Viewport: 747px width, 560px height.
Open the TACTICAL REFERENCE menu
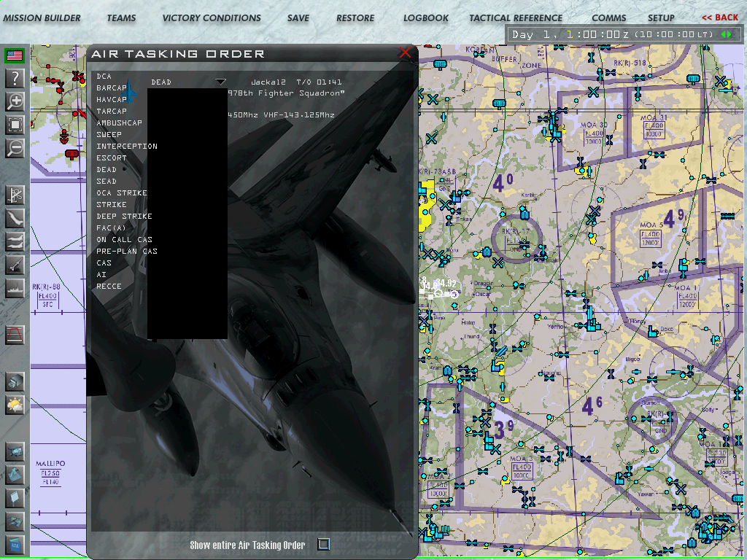[516, 17]
